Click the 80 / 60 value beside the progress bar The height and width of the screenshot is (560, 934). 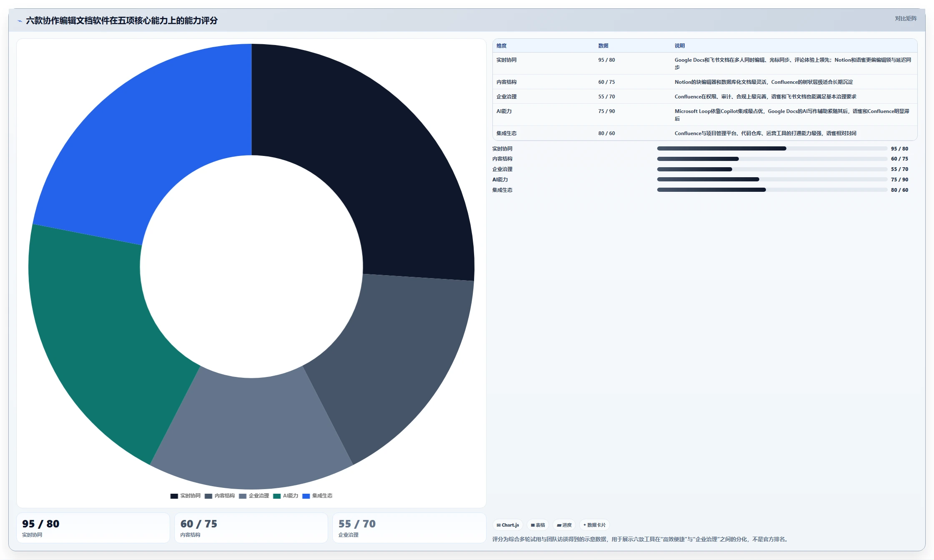(x=899, y=190)
